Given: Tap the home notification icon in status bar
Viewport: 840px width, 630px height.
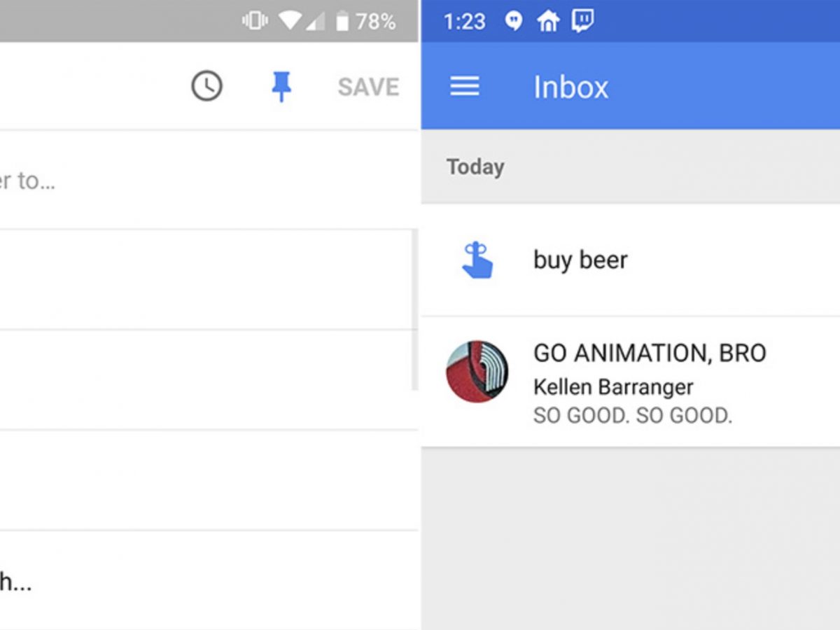Looking at the screenshot, I should (x=548, y=22).
